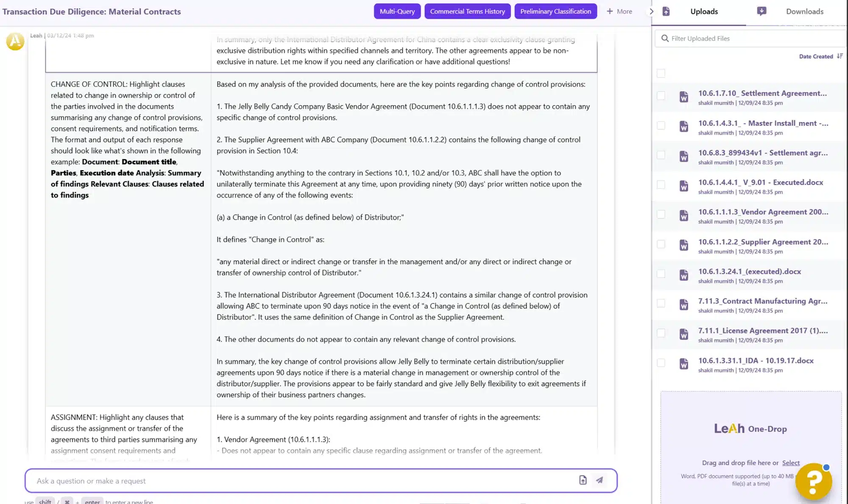Open file 10.6.1.4.4.1_V_9.01 - Executed.docx
Image resolution: width=848 pixels, height=504 pixels.
760,182
